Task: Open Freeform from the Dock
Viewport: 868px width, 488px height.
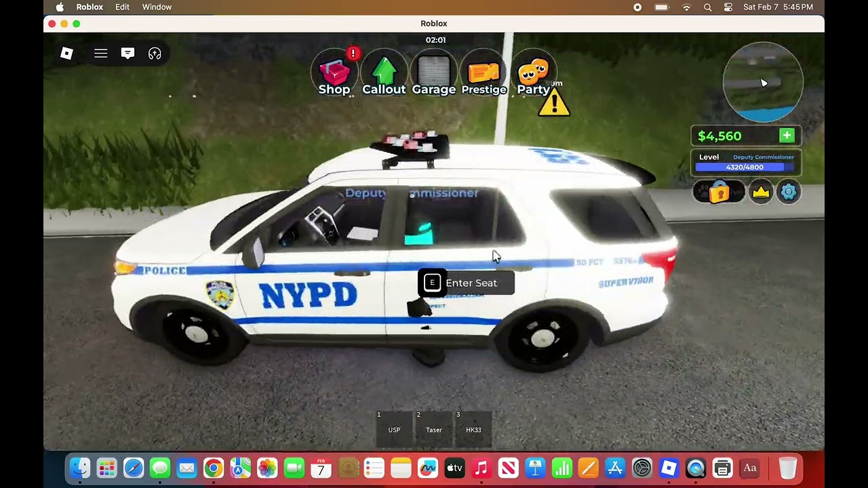Action: click(x=428, y=468)
